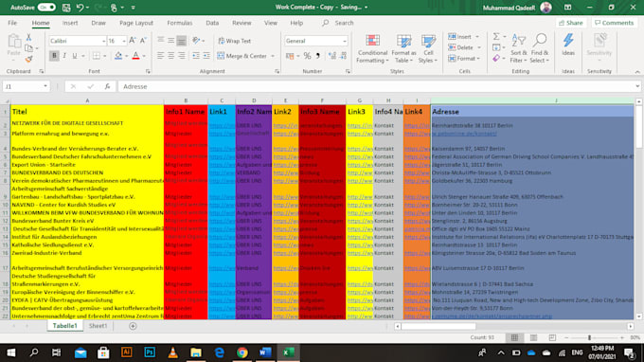The image size is (644, 362).
Task: Click the Share button
Action: 571,23
